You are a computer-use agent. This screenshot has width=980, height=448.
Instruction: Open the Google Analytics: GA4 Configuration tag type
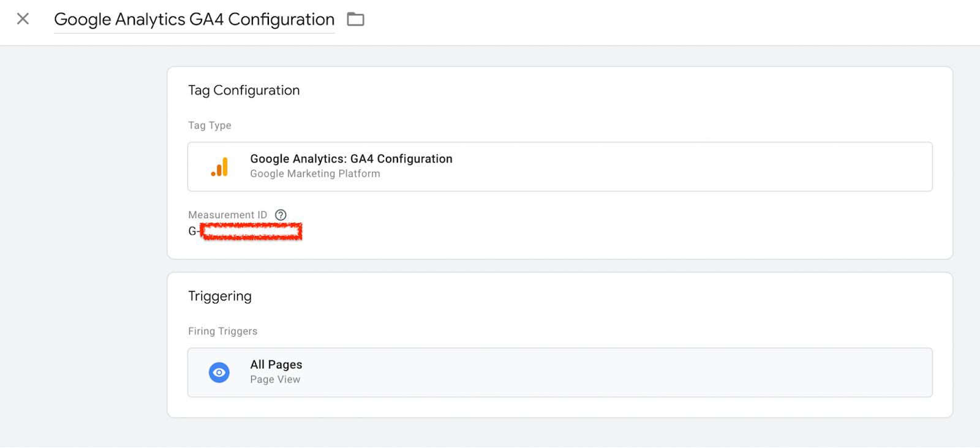560,167
